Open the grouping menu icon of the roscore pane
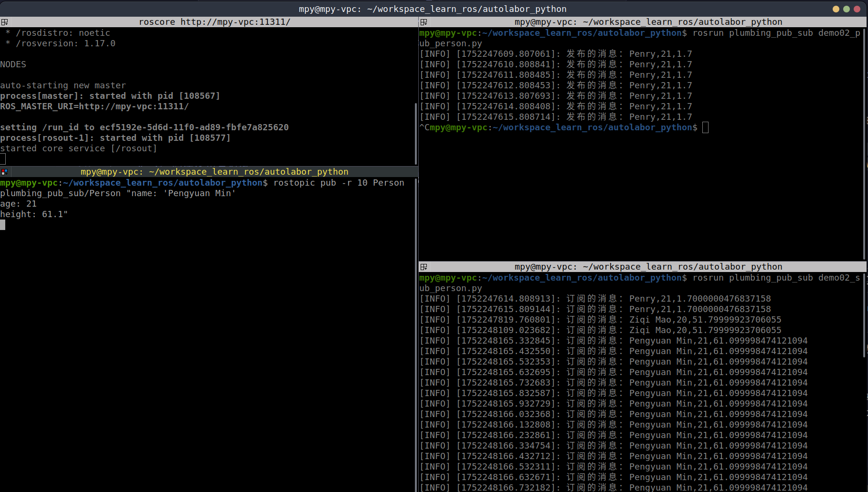 (4, 22)
